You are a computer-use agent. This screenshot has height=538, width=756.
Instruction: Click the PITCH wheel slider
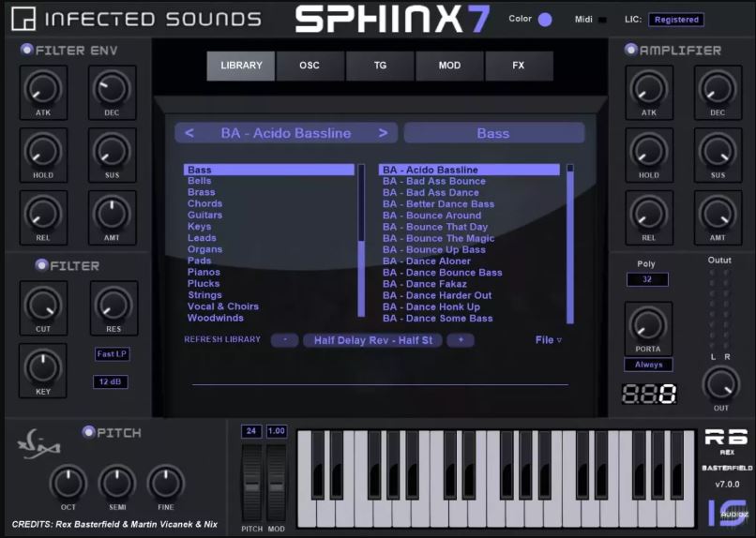point(251,483)
